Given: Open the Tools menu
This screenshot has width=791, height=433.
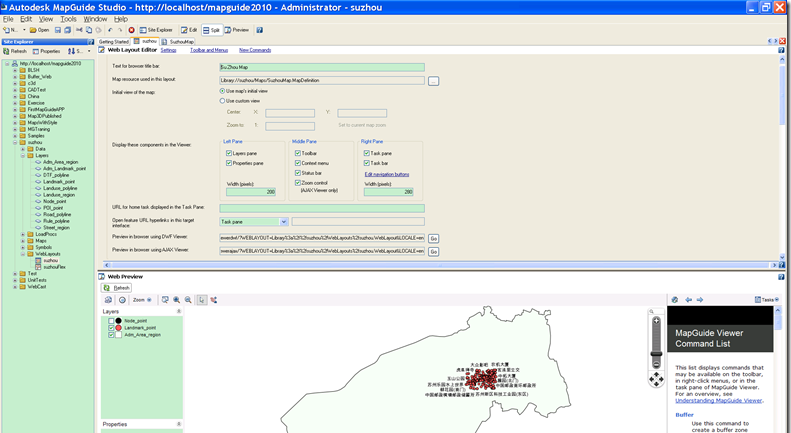Looking at the screenshot, I should (68, 19).
